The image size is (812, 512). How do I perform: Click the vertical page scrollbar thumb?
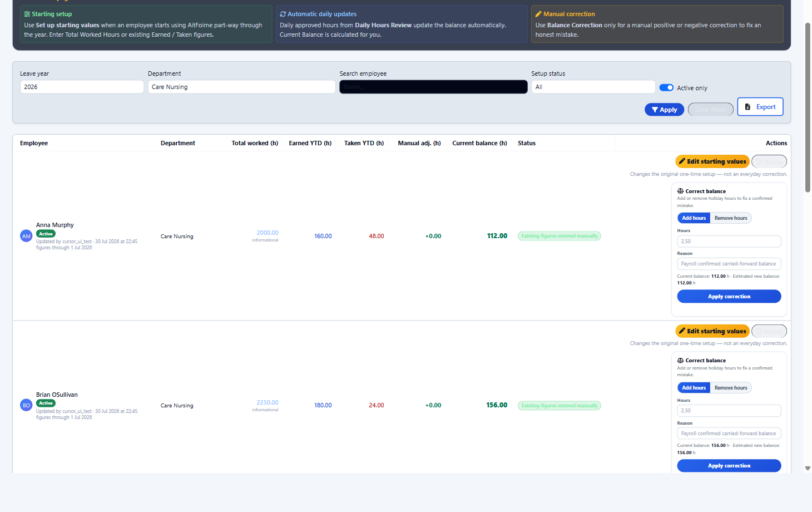point(808,108)
